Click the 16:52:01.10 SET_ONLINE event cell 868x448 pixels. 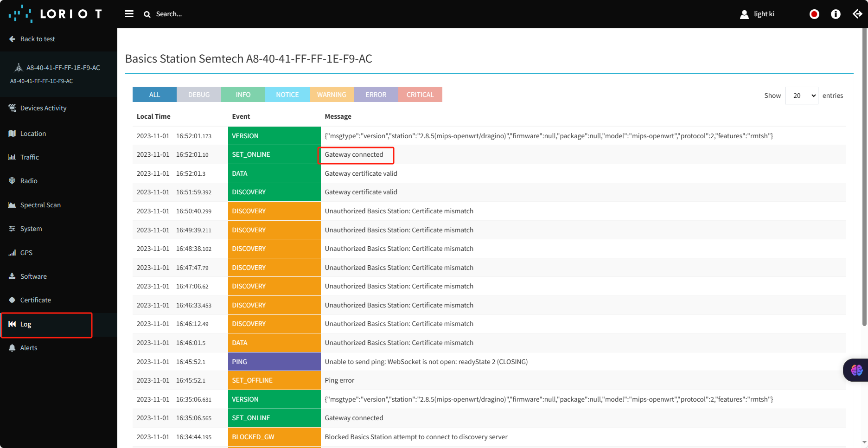[x=274, y=154]
